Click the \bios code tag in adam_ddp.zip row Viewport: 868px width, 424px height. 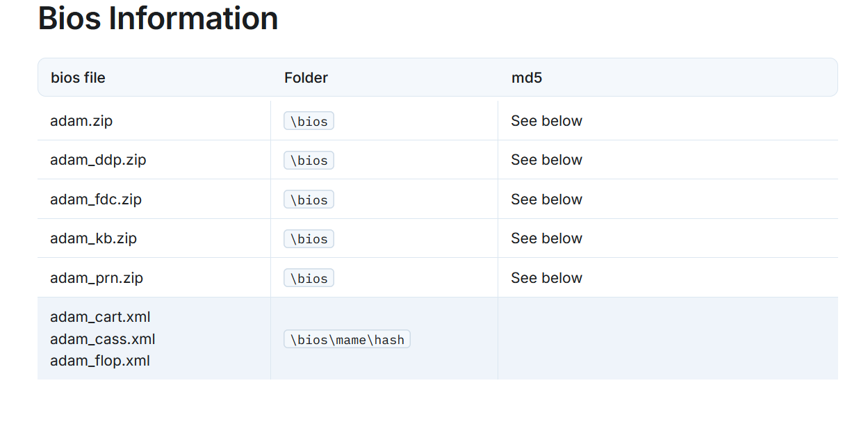tap(309, 160)
